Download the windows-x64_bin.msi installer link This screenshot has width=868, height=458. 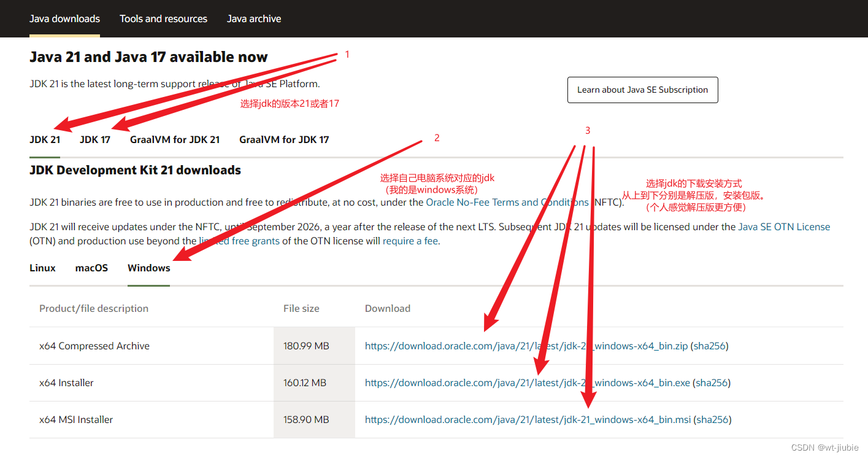click(528, 419)
